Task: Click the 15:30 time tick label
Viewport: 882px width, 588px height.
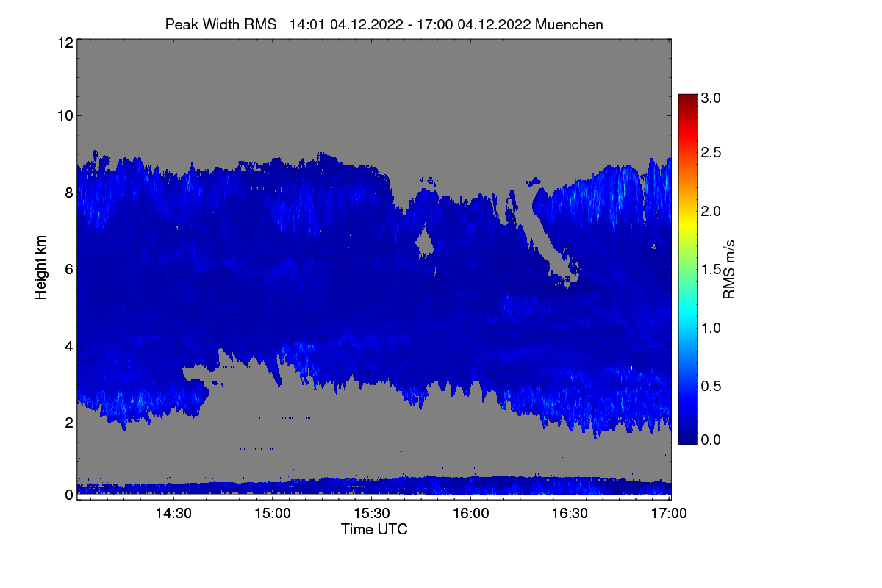Action: pos(372,513)
